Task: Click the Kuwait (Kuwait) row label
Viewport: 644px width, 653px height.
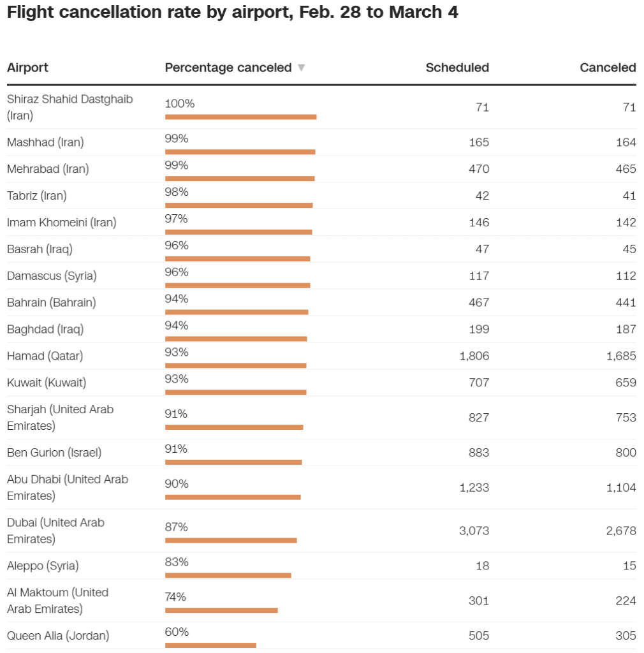Action: click(x=47, y=383)
